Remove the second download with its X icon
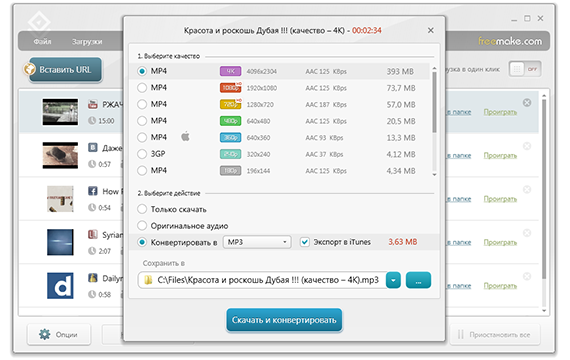The image size is (570, 360). coord(527,146)
